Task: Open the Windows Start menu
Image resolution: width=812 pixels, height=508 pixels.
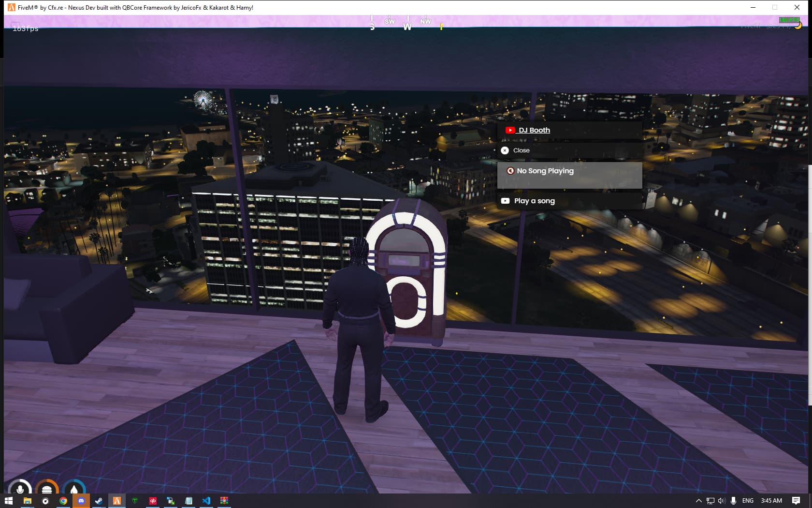Action: tap(9, 501)
